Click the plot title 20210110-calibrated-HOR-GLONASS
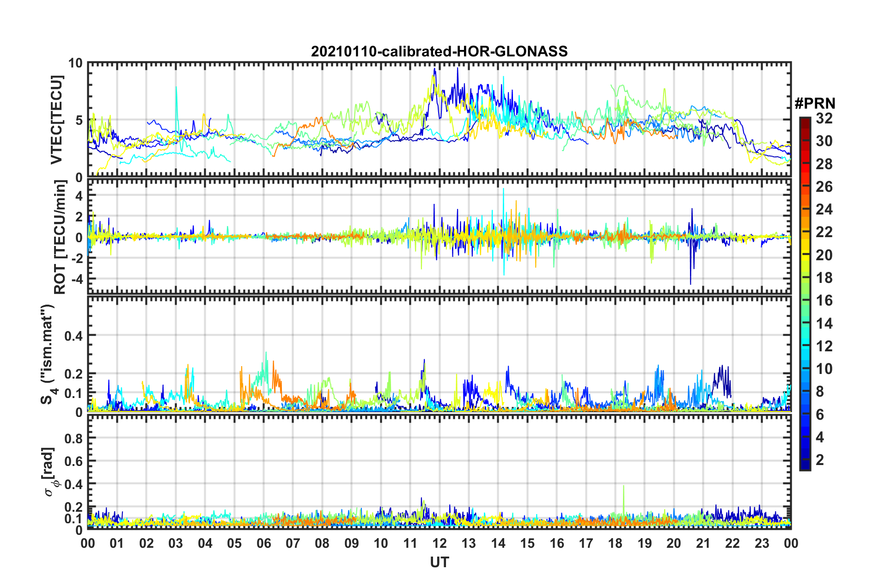The width and height of the screenshot is (879, 588). point(439,51)
